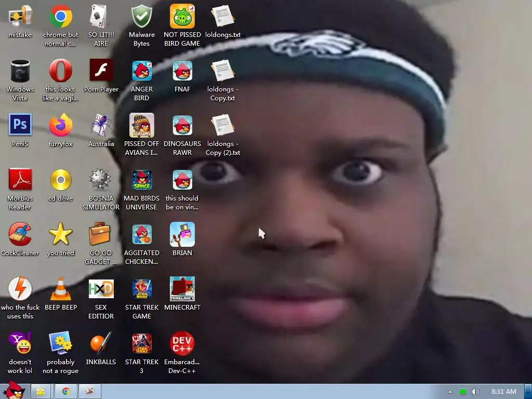This screenshot has width=532, height=399.
Task: Select 'loldongs - Copy.txt' file
Action: click(x=222, y=71)
